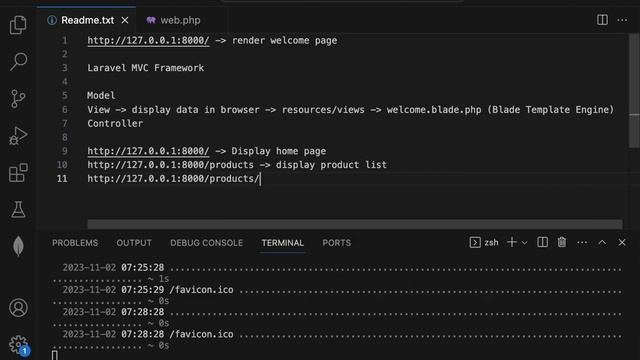
Task: Open the Testing flask icon
Action: click(x=18, y=209)
